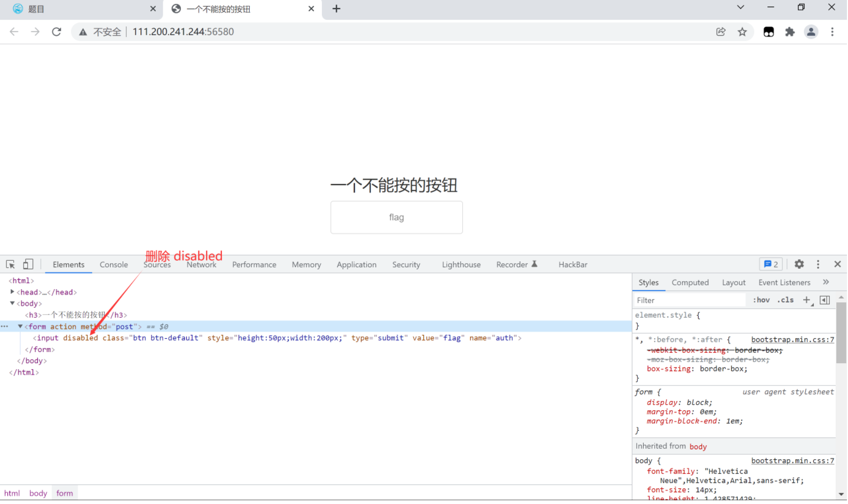Click the disabled flag button on page
The width and height of the screenshot is (848, 504).
click(397, 218)
